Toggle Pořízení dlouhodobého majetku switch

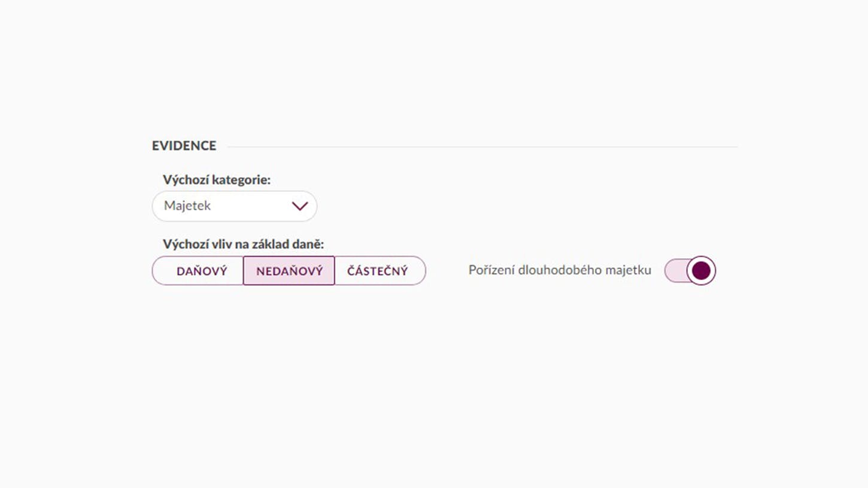pyautogui.click(x=690, y=271)
